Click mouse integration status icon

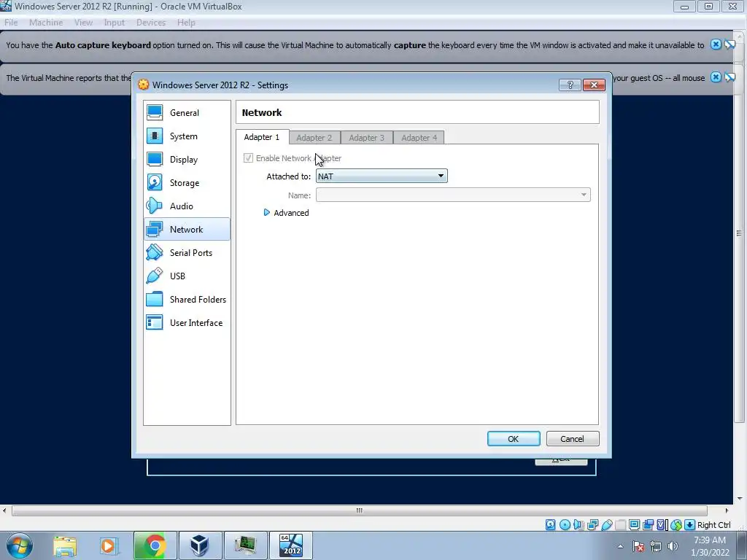(x=676, y=525)
